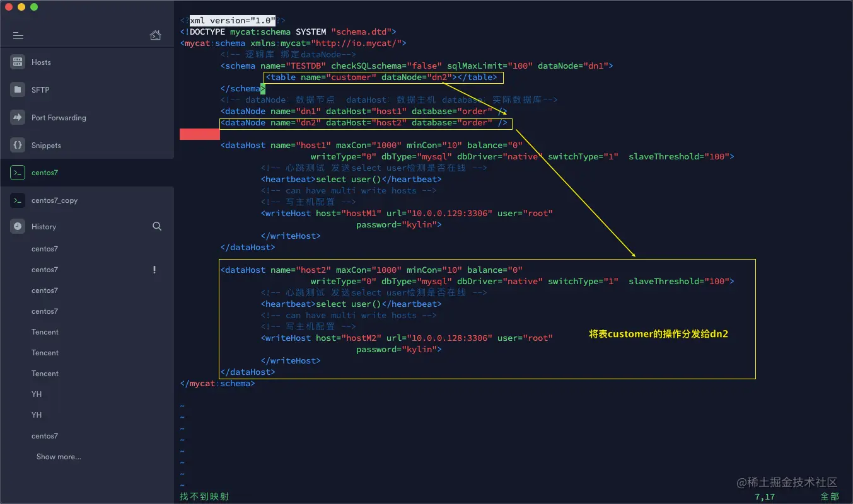Click the DOCTYPE mycat:schema line

(288, 31)
